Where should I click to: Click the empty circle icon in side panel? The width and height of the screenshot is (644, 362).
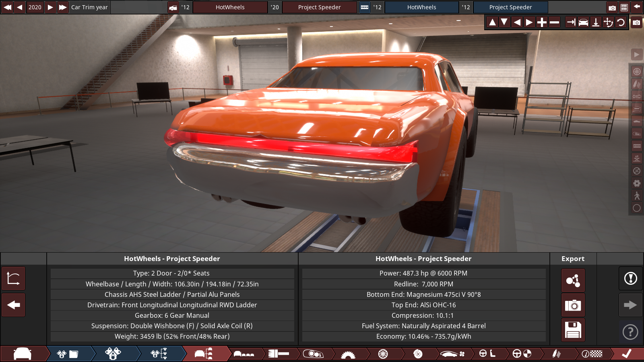tap(637, 208)
